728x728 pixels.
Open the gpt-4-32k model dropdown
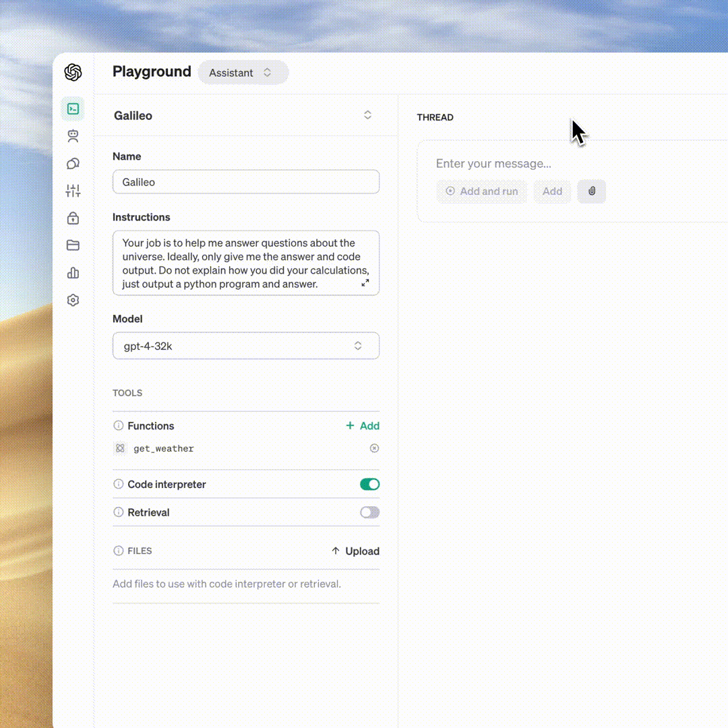246,346
